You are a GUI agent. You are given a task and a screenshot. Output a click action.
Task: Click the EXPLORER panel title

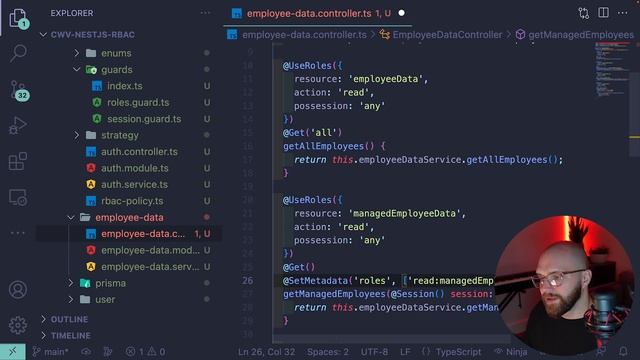pyautogui.click(x=72, y=13)
